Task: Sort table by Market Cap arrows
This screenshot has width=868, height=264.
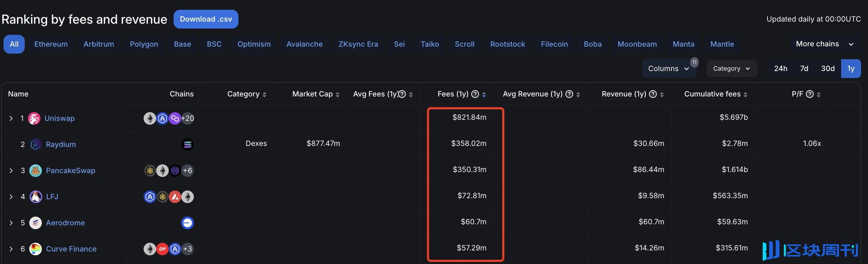Action: (337, 95)
